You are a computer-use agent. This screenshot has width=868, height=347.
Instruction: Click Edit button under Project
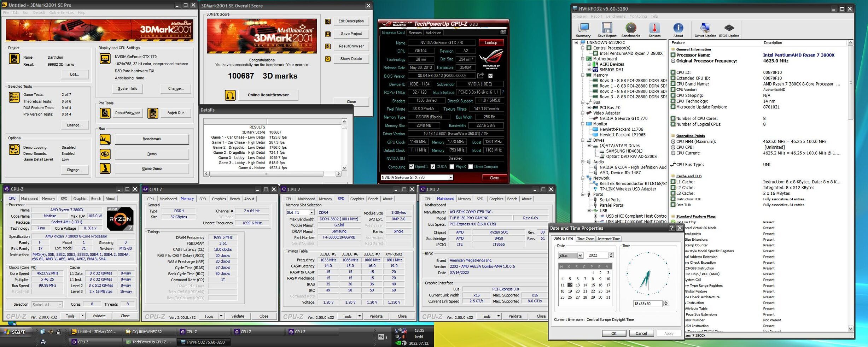tap(74, 75)
